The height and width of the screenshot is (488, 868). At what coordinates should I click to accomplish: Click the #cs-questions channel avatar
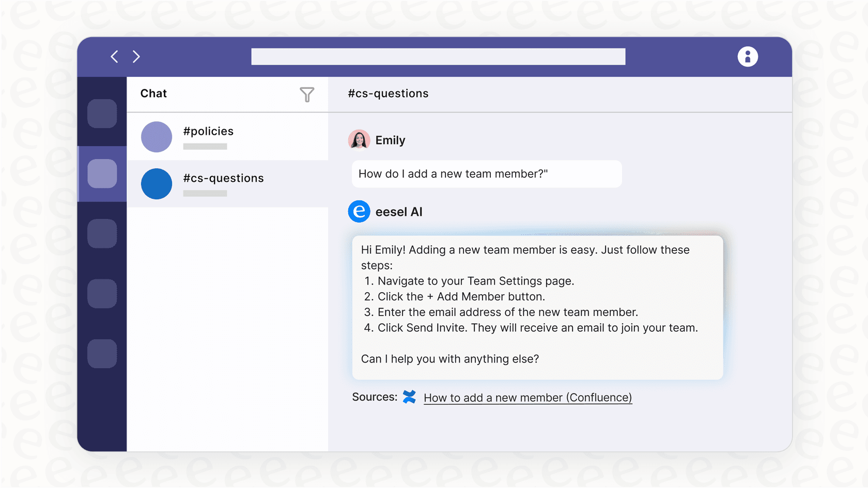click(x=156, y=184)
